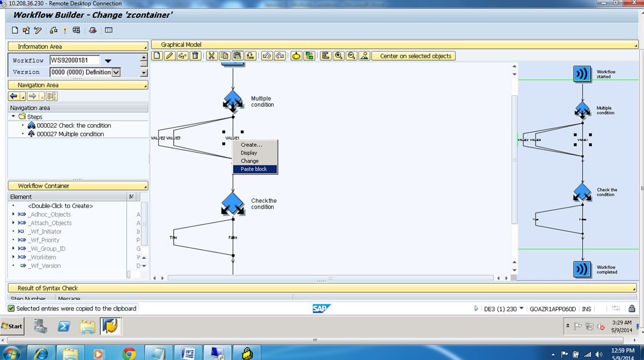This screenshot has height=360, width=644.
Task: Create a new step with the blank page icon
Action: click(x=156, y=55)
